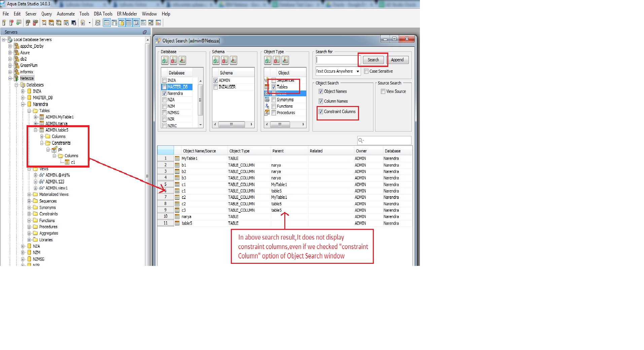Sort results by Owner column header

[x=368, y=151]
